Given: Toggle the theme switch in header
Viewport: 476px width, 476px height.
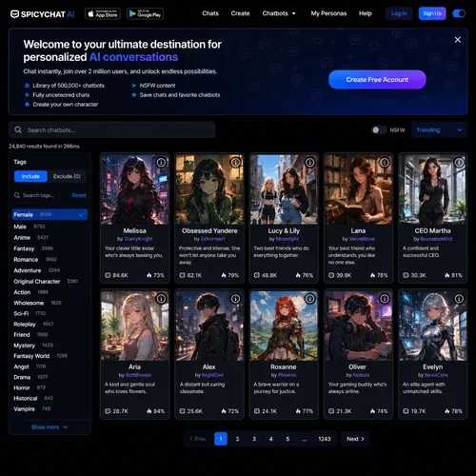Looking at the screenshot, I should pos(459,13).
